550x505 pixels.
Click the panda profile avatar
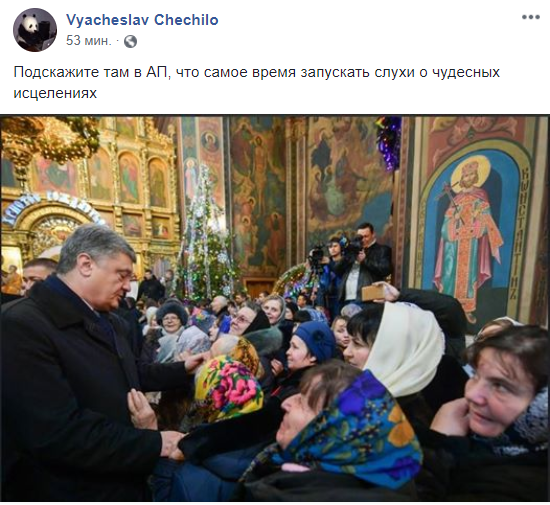(x=35, y=30)
